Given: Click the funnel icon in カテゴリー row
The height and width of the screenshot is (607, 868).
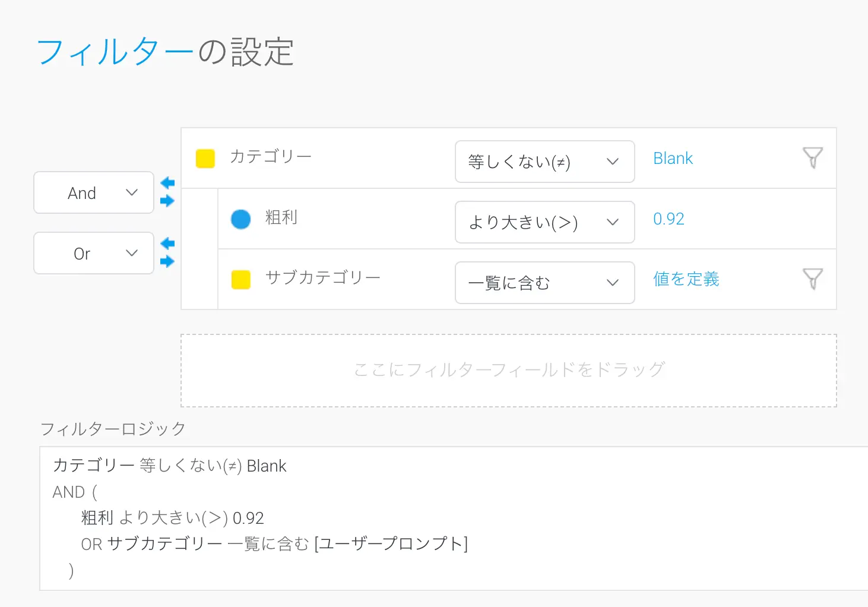Looking at the screenshot, I should [x=812, y=158].
